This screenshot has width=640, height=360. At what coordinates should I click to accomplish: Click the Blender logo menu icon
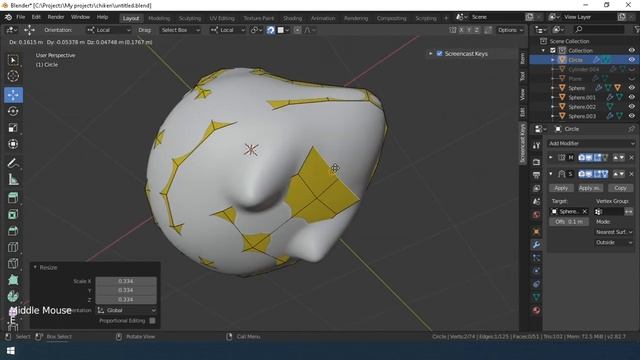8,17
